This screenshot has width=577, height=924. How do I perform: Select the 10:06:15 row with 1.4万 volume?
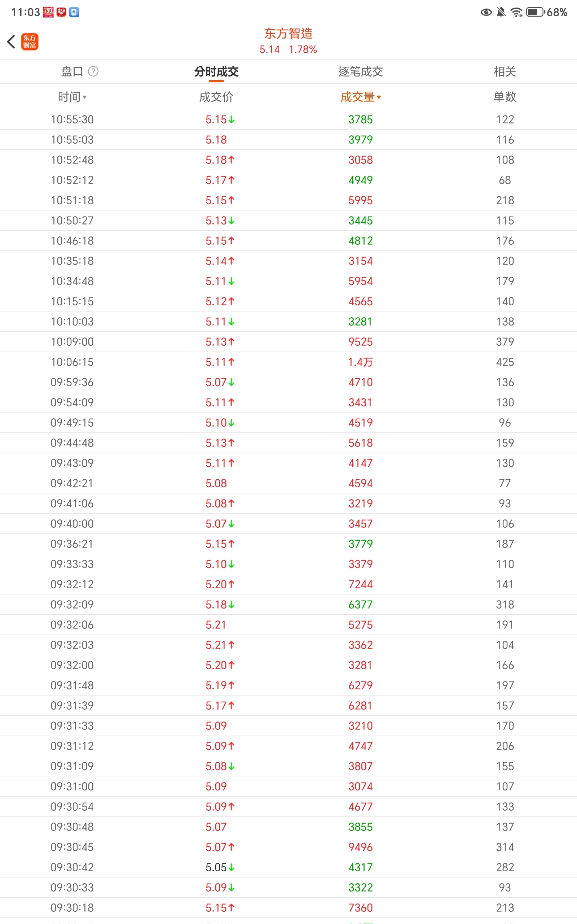click(288, 362)
